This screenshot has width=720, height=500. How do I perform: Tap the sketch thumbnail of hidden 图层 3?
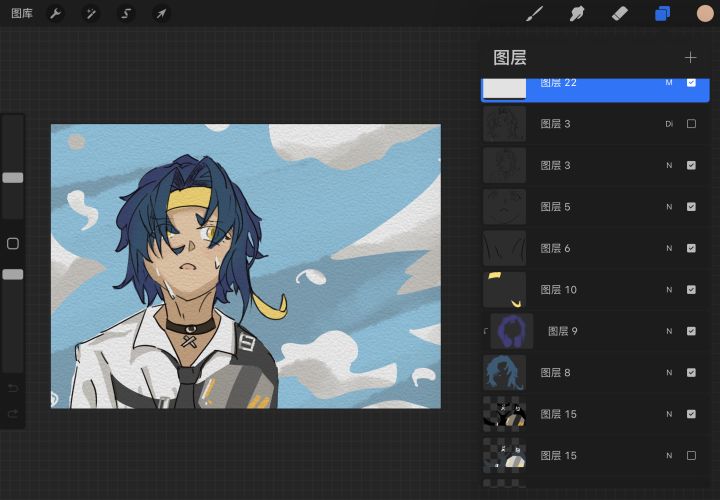(504, 124)
